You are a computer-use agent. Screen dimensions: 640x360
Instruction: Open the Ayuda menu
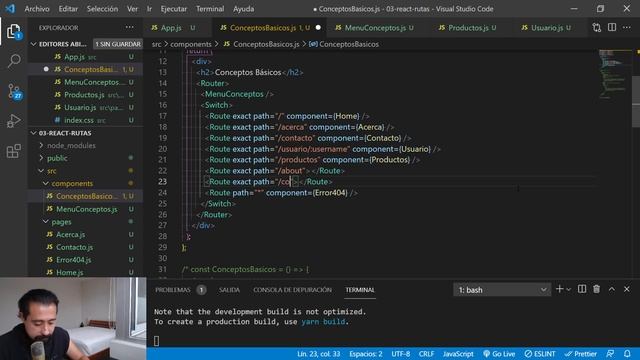tap(244, 9)
